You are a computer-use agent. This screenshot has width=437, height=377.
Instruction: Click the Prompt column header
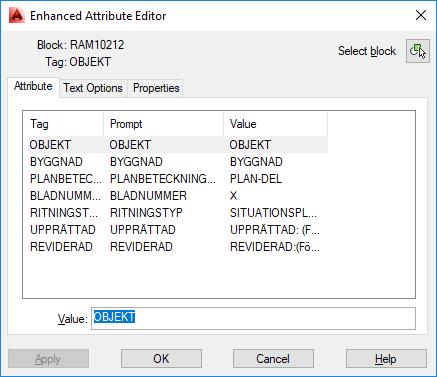pyautogui.click(x=163, y=124)
